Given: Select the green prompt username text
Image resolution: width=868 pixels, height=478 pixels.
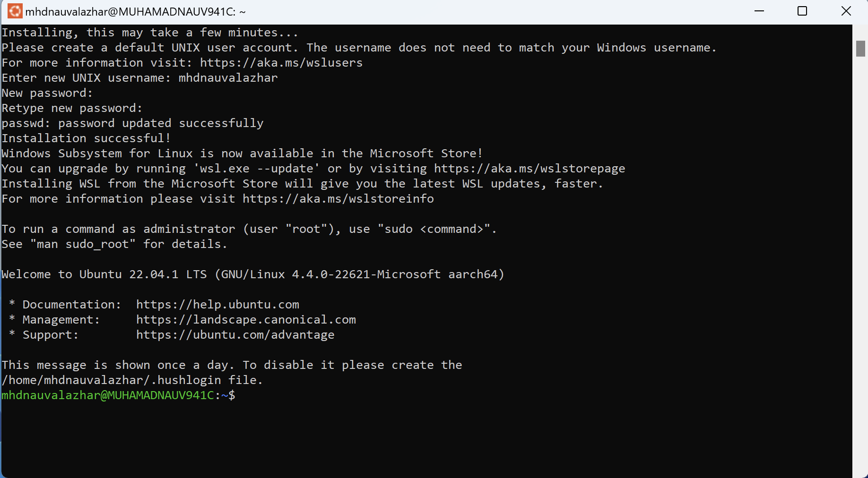Looking at the screenshot, I should (108, 396).
